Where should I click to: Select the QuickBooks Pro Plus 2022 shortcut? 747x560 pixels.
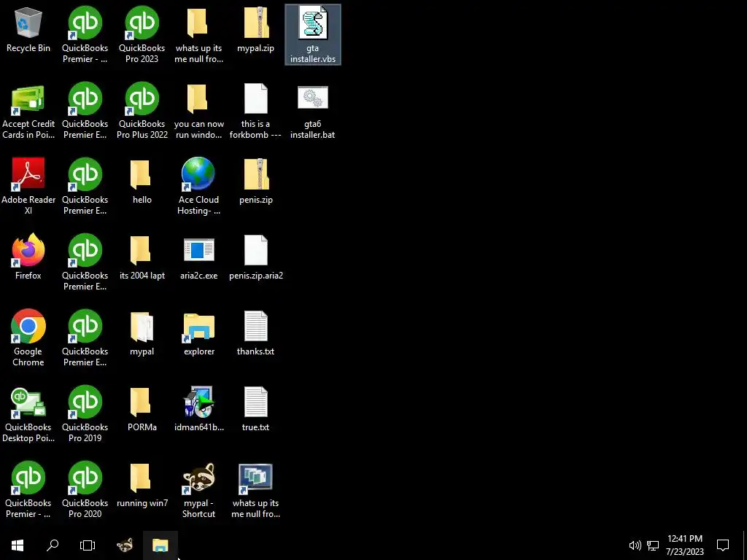(x=142, y=111)
